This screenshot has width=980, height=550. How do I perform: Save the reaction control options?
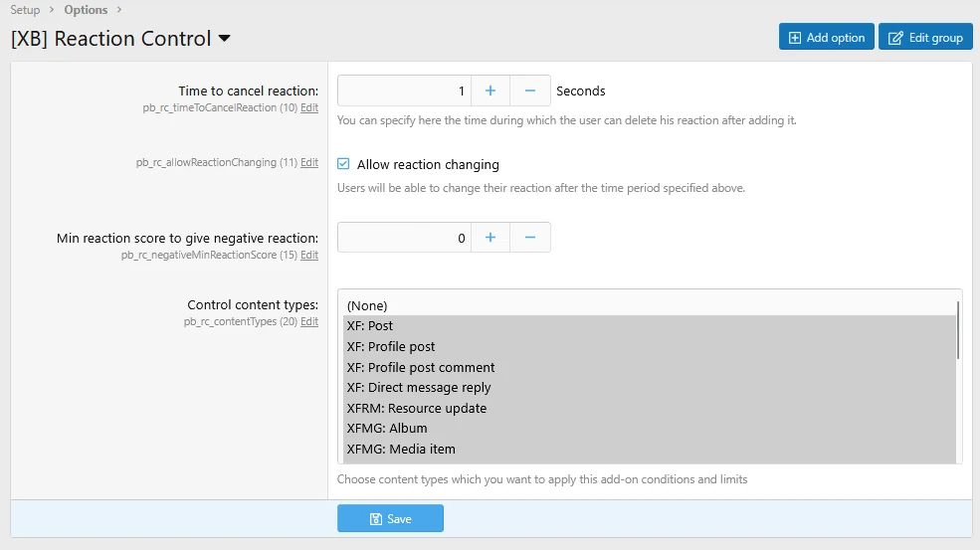coord(390,518)
